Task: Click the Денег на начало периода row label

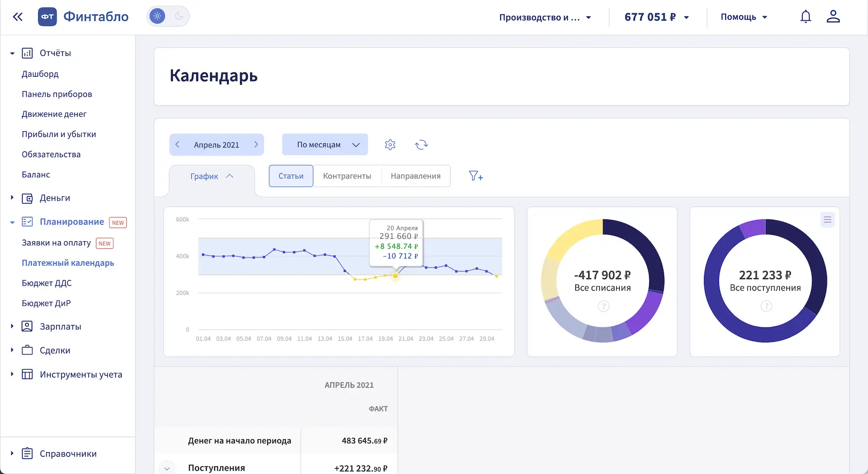Action: (240, 441)
